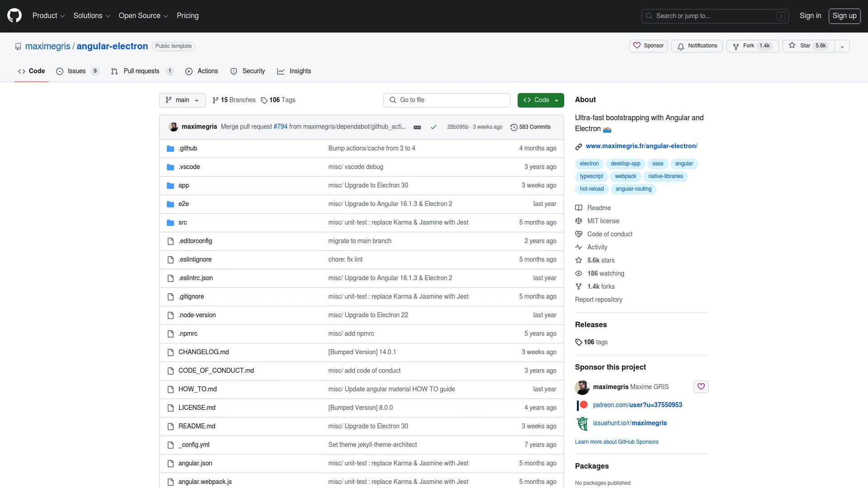Open the star lists dropdown arrow

coord(842,46)
